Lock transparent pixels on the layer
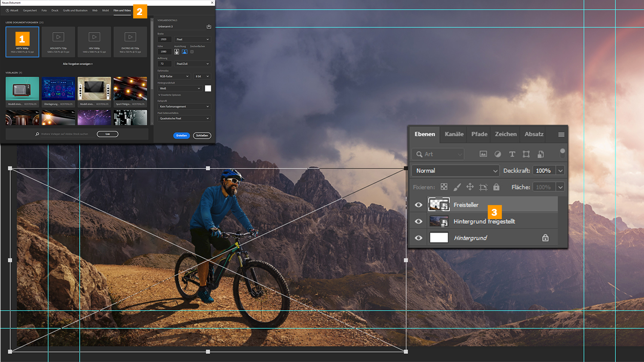The height and width of the screenshot is (362, 644). click(x=444, y=187)
